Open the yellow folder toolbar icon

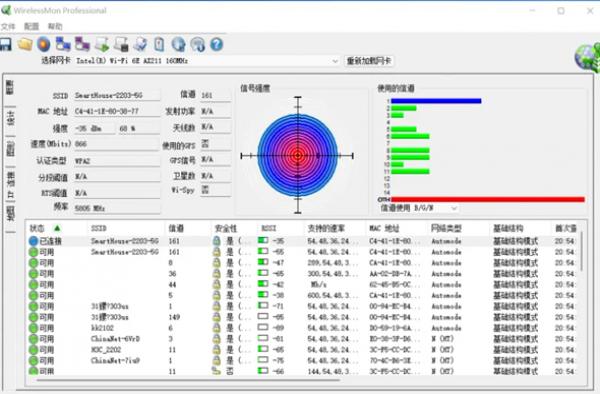tap(25, 44)
